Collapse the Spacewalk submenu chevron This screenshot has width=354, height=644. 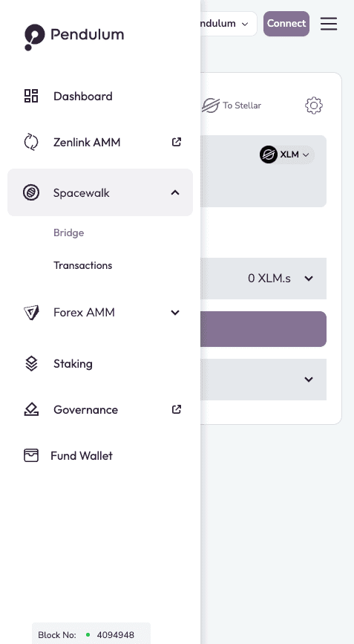point(175,192)
